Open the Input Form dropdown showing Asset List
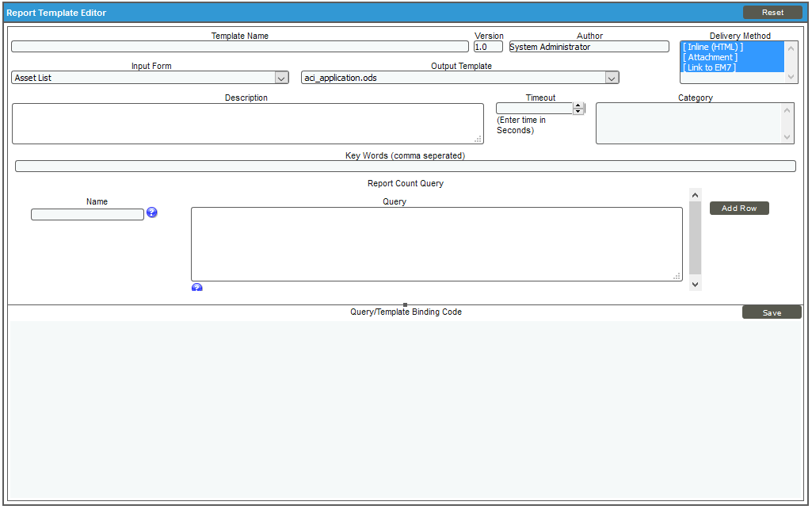Viewport: 812px width, 513px height. 282,77
